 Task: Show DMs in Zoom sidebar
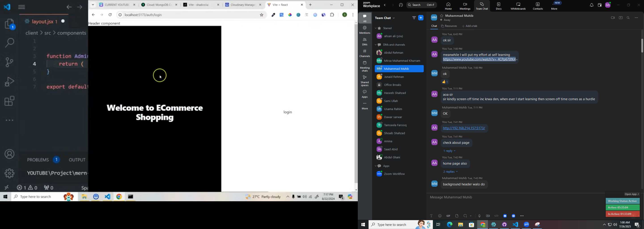coord(365,42)
